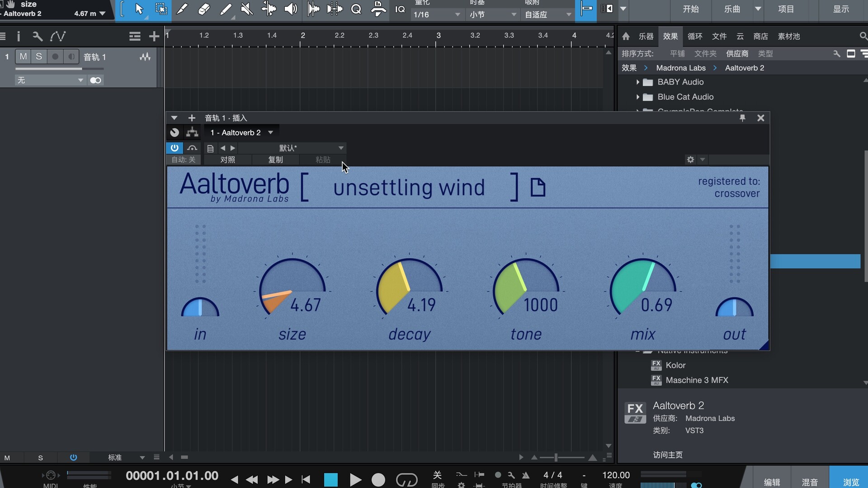This screenshot has width=868, height=488.
Task: Open the 无 track input dropdown
Action: tap(50, 80)
